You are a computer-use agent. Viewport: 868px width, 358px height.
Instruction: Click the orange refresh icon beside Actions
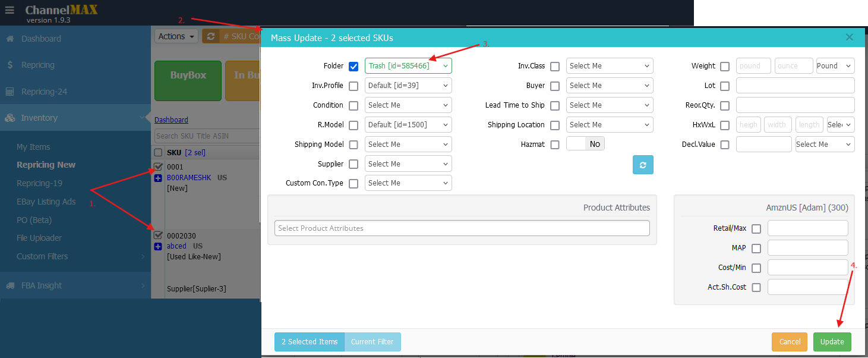pos(211,36)
